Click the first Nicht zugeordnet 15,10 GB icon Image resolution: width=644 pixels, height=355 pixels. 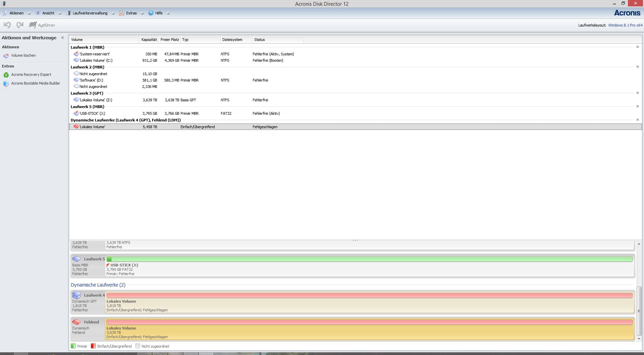coord(76,73)
